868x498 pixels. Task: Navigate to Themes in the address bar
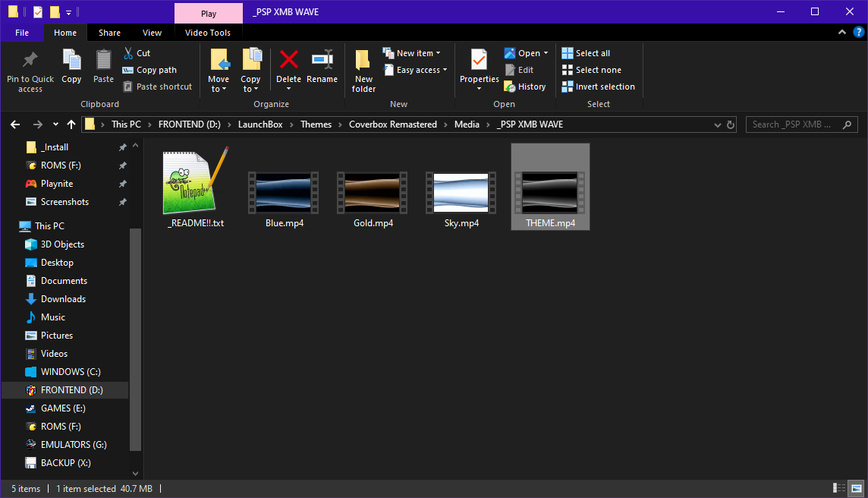[316, 124]
